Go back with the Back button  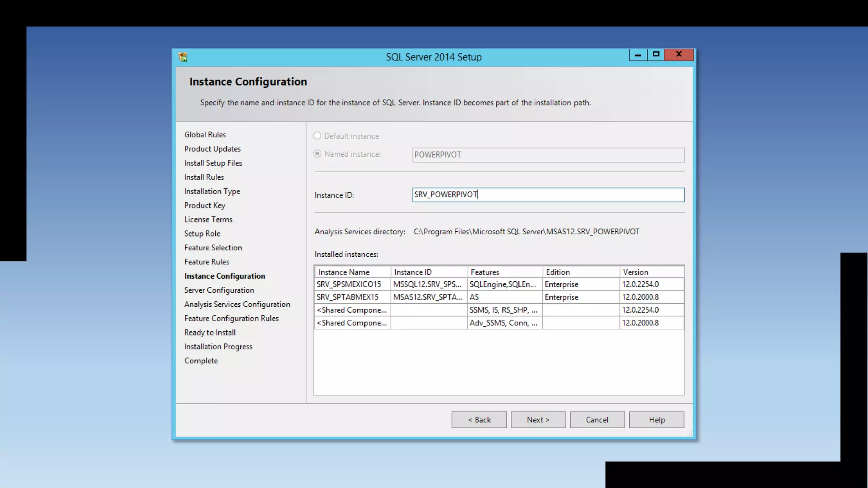[479, 420]
